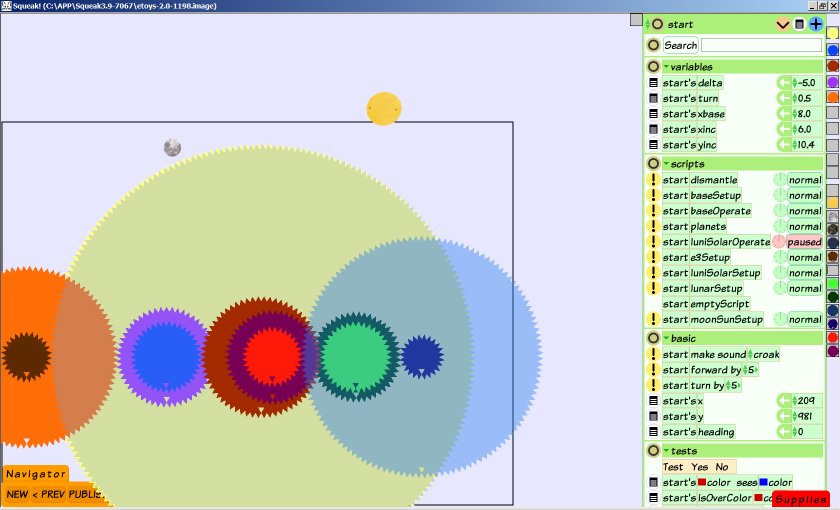Collapse the variables category
The height and width of the screenshot is (510, 840).
click(x=666, y=67)
